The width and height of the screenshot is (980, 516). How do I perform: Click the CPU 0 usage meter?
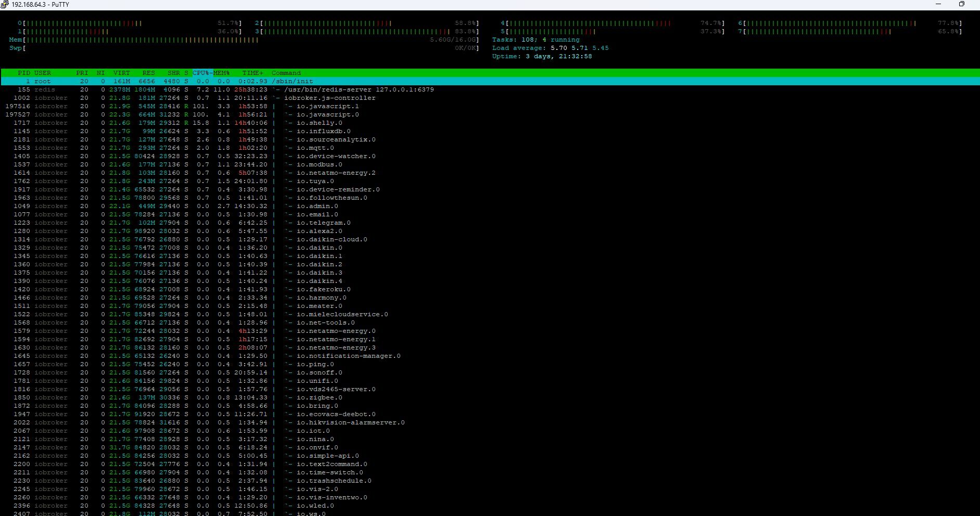130,23
